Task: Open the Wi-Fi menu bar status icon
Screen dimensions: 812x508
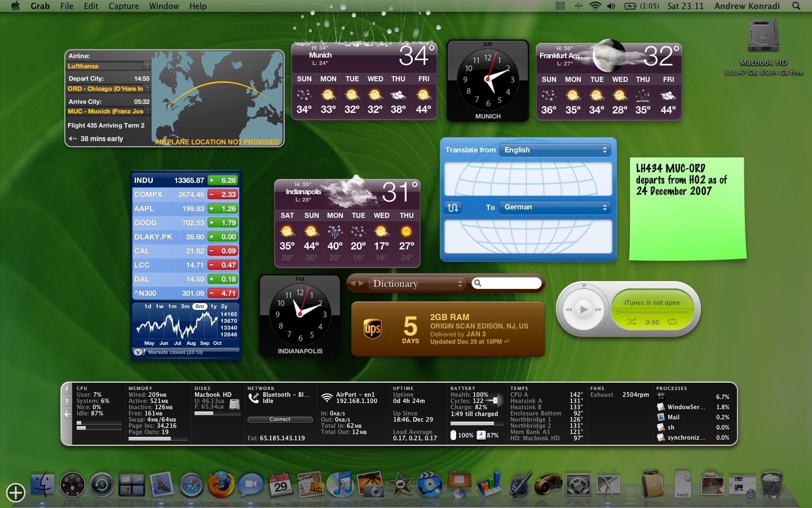Action: pyautogui.click(x=595, y=6)
